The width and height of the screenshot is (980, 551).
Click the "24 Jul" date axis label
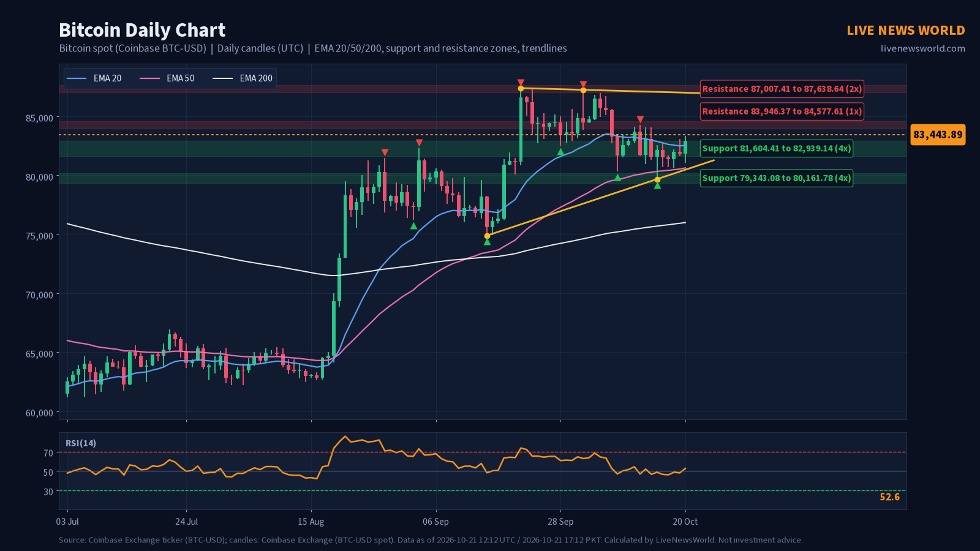click(x=186, y=522)
